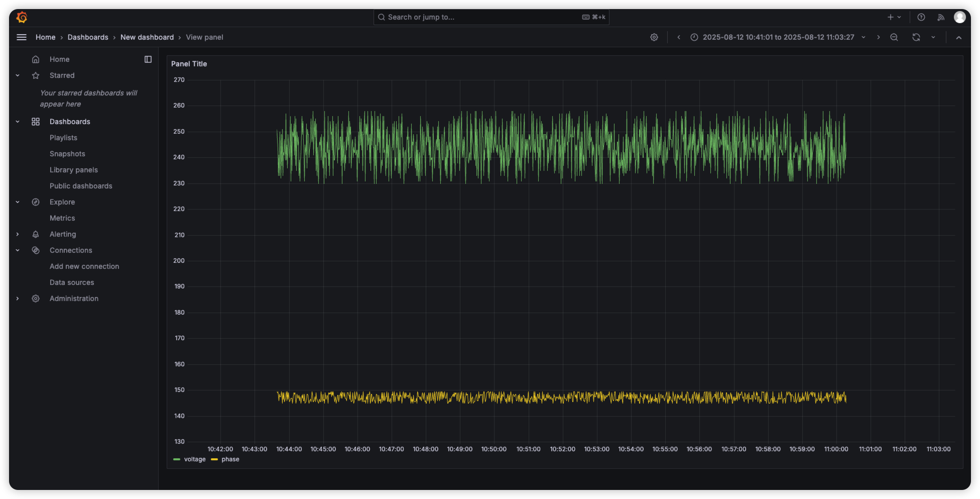Open the news feed RSS icon
Screen dimensions: 980x499
(941, 17)
